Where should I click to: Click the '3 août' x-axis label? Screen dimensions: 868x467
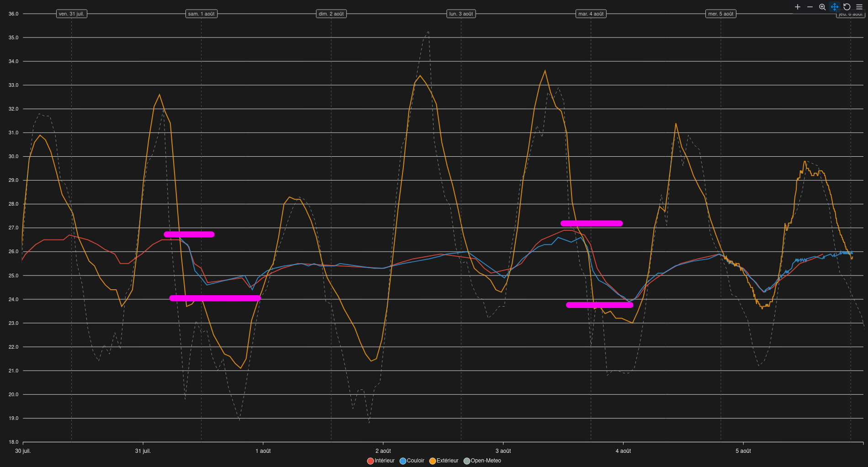pyautogui.click(x=503, y=451)
